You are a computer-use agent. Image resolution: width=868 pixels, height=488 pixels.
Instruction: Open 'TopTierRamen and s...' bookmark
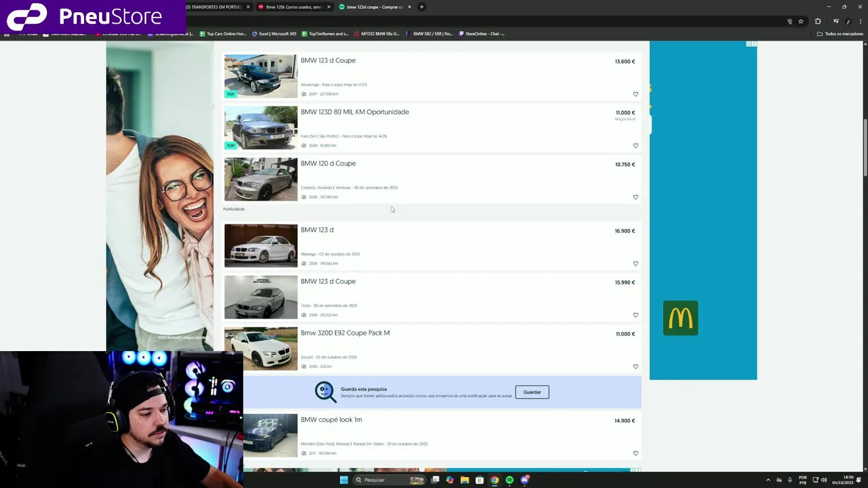[325, 33]
